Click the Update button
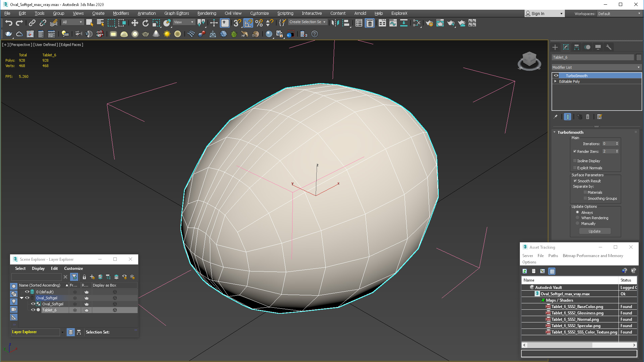 (594, 231)
